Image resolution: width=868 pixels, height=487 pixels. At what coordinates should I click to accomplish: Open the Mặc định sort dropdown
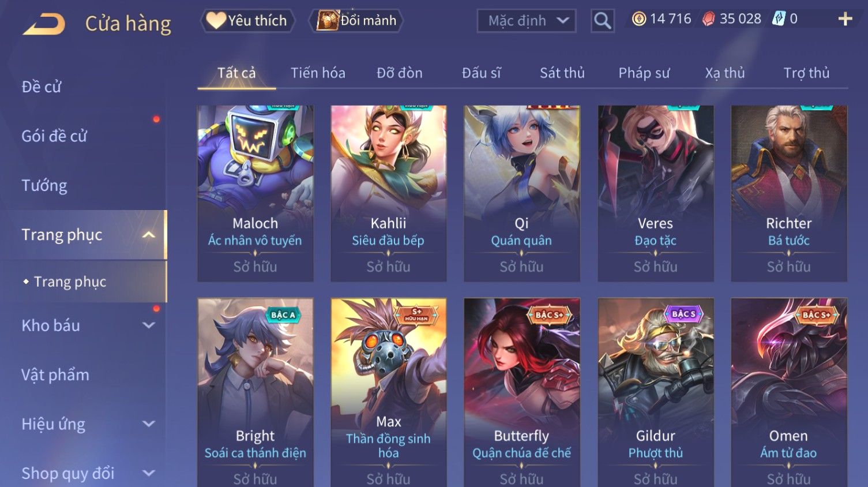tap(526, 21)
